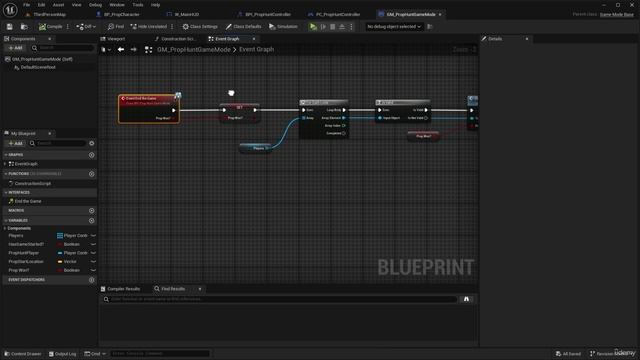The height and width of the screenshot is (360, 640).
Task: Open Class Settings
Action: 200,27
